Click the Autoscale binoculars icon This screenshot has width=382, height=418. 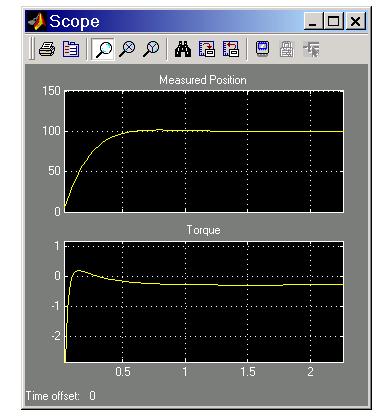click(183, 49)
